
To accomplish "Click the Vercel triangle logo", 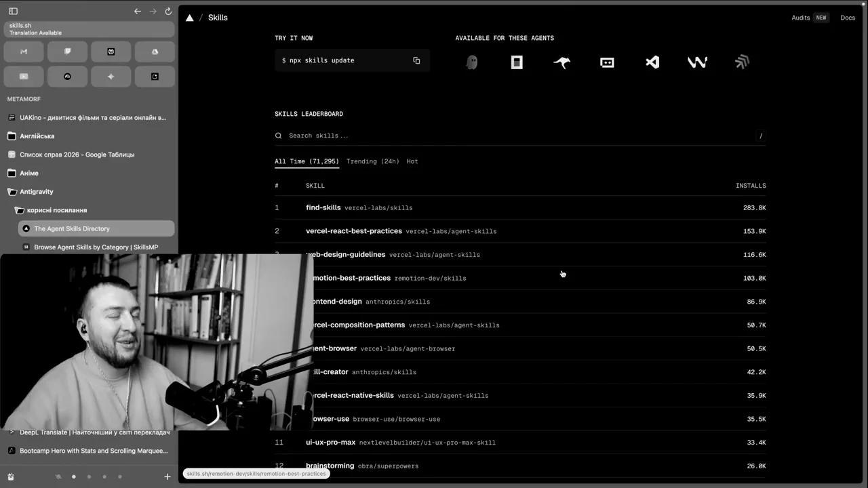I will pyautogui.click(x=190, y=18).
